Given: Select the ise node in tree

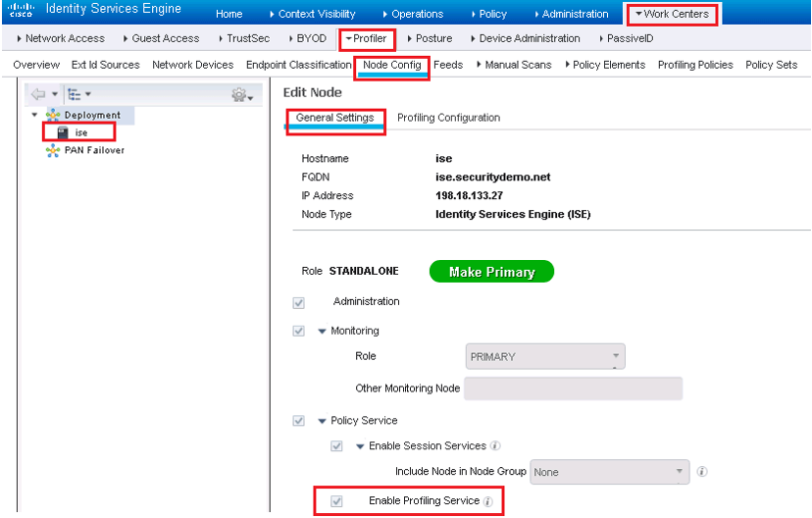Looking at the screenshot, I should (81, 133).
